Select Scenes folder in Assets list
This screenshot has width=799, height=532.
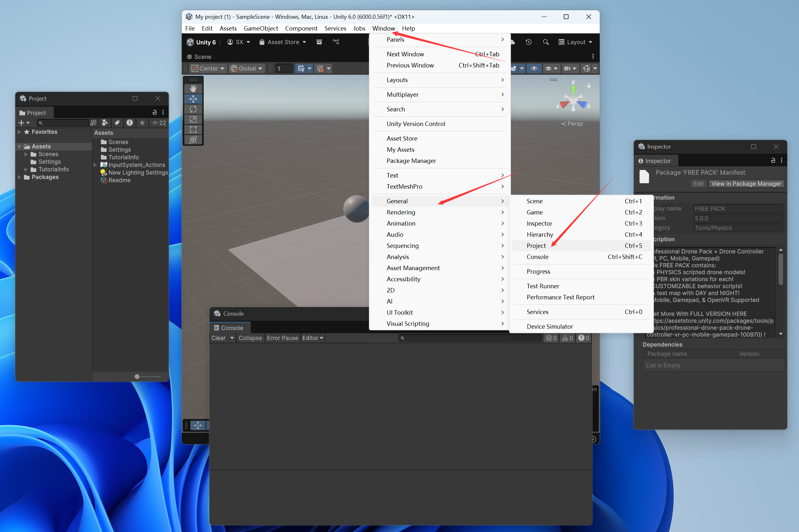[x=118, y=142]
